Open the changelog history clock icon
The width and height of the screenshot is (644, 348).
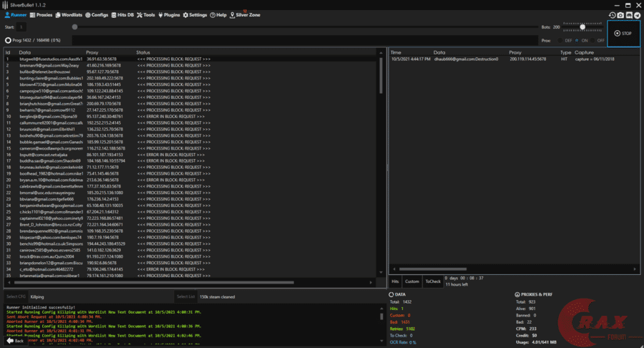[613, 15]
